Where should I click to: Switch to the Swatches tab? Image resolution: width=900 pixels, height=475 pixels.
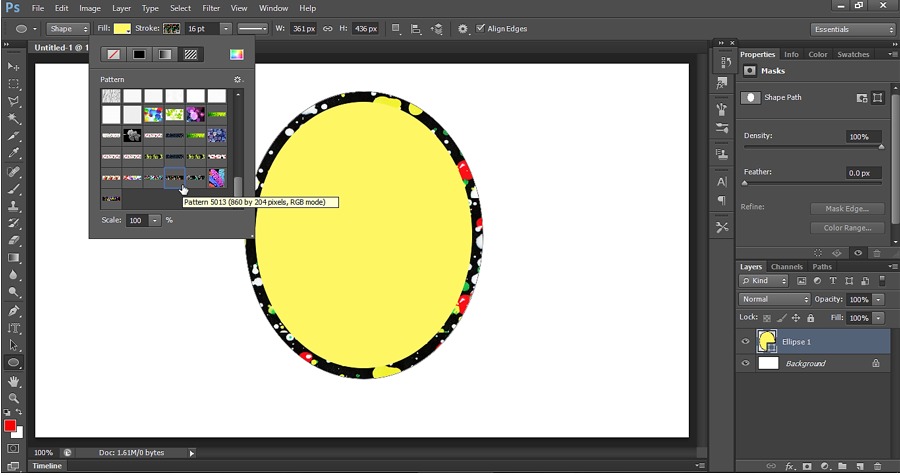(853, 54)
